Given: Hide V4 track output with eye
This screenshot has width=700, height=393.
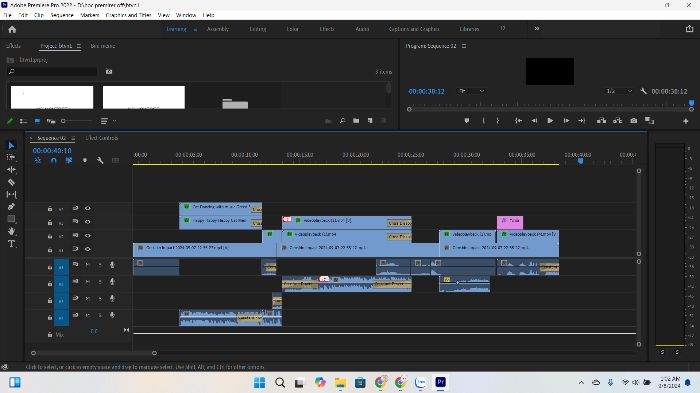Looking at the screenshot, I should pyautogui.click(x=88, y=208).
